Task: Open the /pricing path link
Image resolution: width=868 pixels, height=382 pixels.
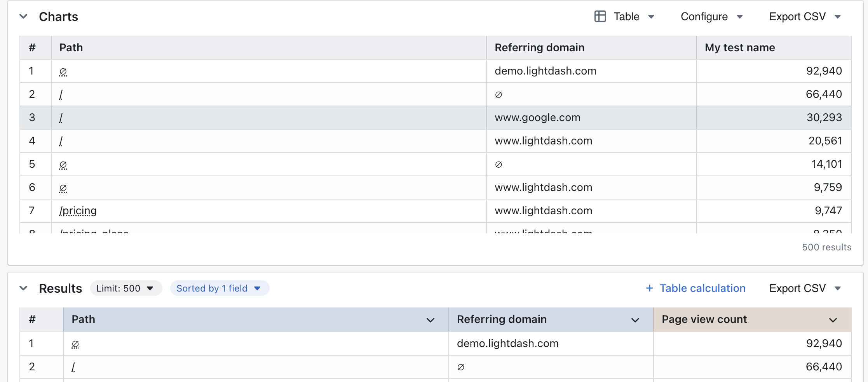Action: 78,211
